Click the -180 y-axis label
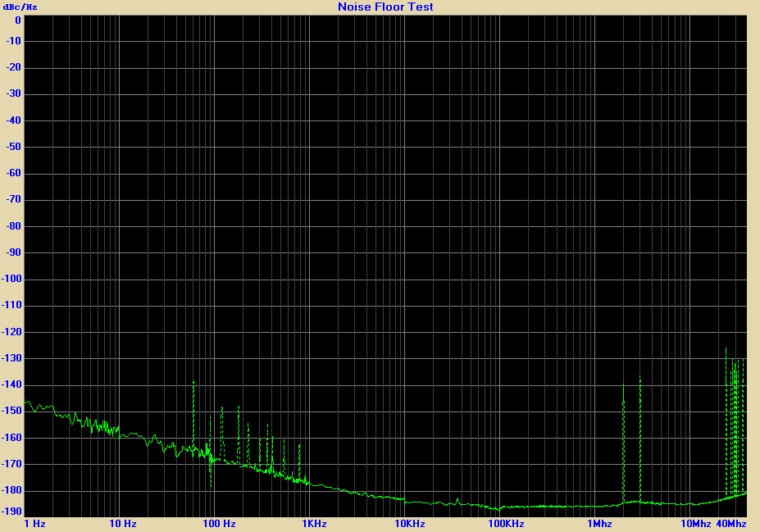 tap(11, 490)
